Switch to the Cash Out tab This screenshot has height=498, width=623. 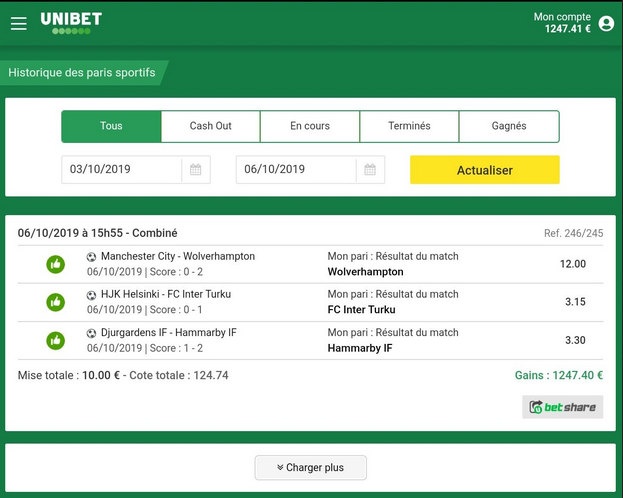pyautogui.click(x=211, y=126)
